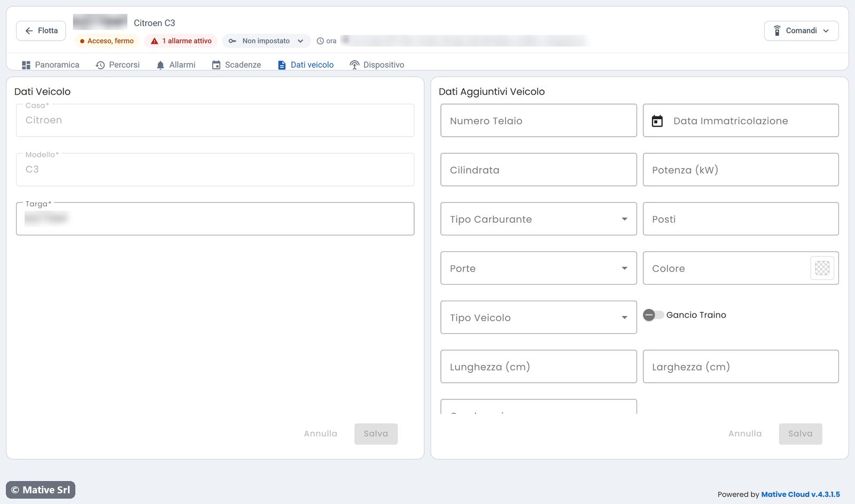The height and width of the screenshot is (504, 855).
Task: Click the © Mative Srl badge
Action: tap(41, 490)
